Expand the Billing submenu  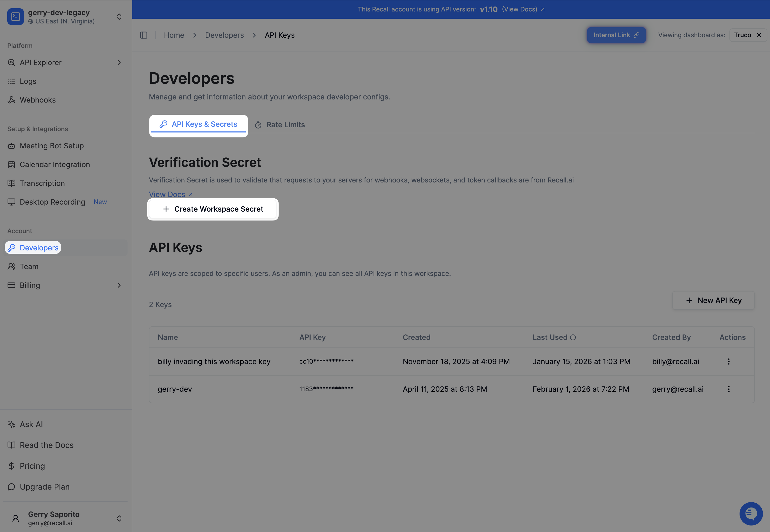point(119,285)
